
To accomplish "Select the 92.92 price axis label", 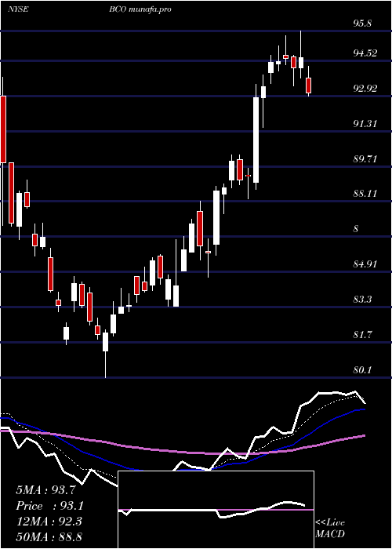I will (365, 88).
